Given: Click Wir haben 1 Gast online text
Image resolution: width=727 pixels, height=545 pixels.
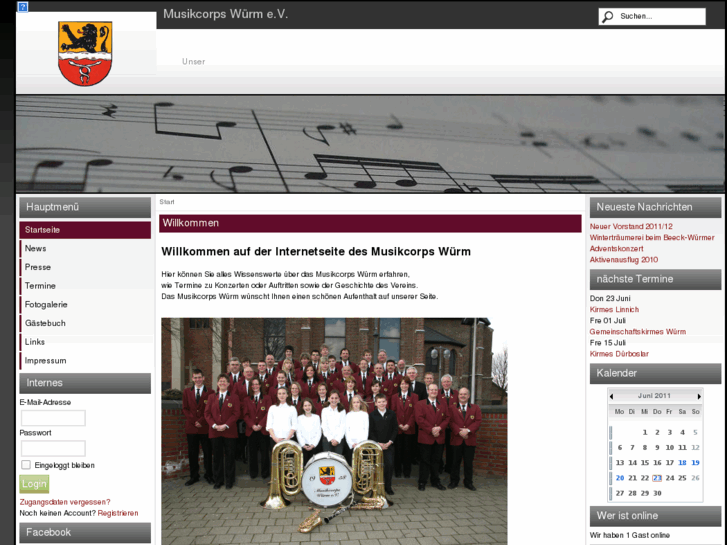Looking at the screenshot, I should (630, 535).
